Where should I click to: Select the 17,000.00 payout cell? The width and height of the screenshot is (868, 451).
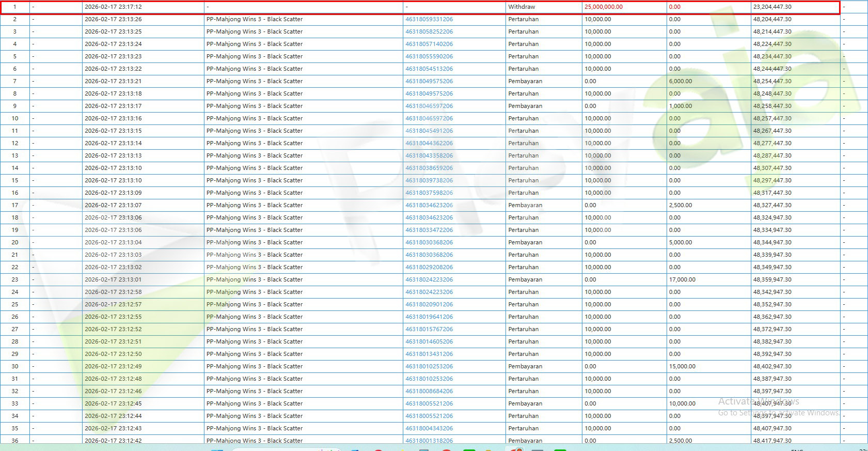pyautogui.click(x=682, y=279)
